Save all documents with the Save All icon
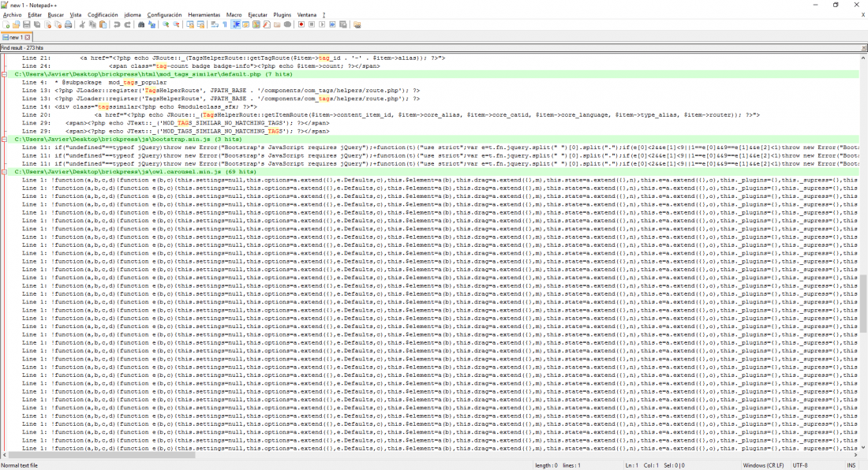868x470 pixels. pyautogui.click(x=37, y=24)
